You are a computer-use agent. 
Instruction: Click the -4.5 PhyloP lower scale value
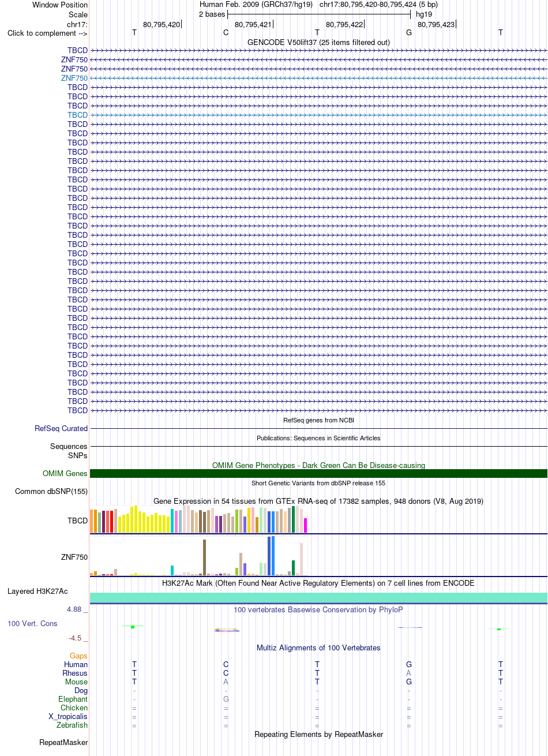coord(77,638)
